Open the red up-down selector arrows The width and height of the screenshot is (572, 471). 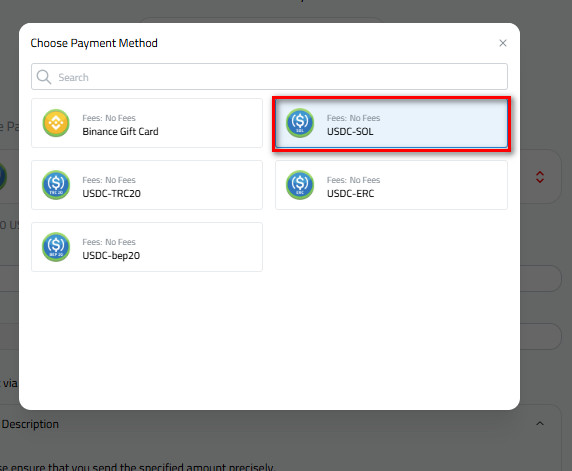point(540,177)
